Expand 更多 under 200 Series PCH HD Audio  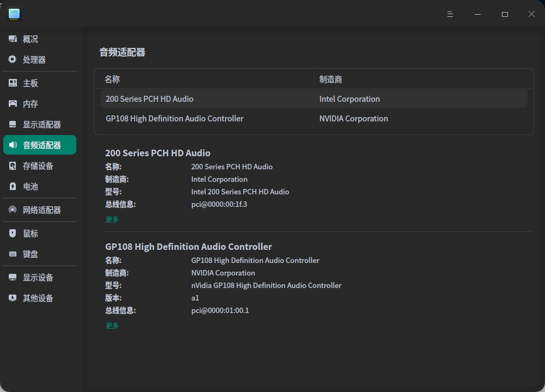coord(112,219)
